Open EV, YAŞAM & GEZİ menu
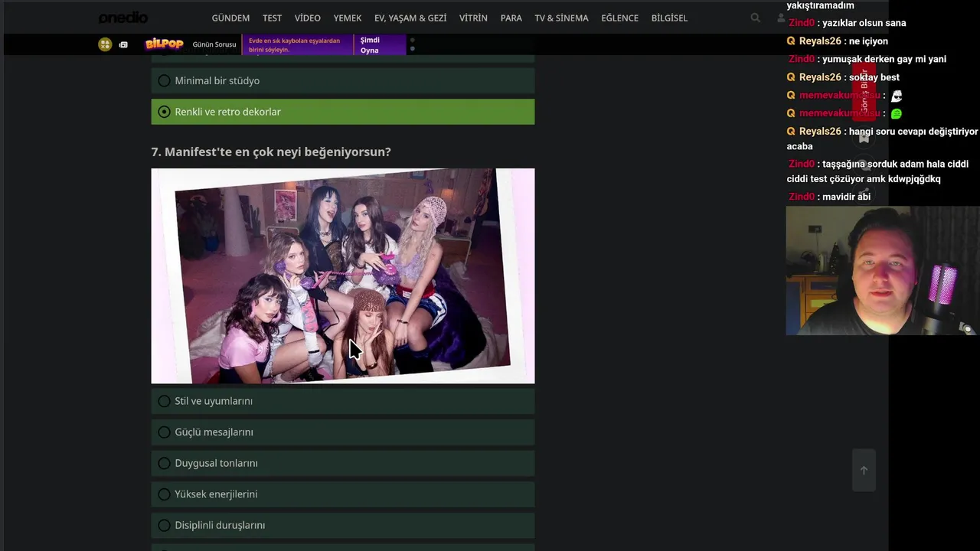 pos(410,18)
